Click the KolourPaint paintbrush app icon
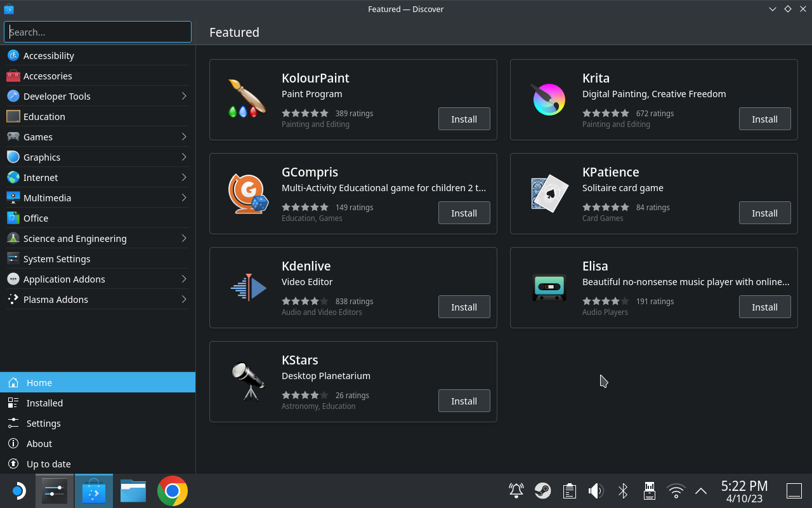 pyautogui.click(x=248, y=99)
